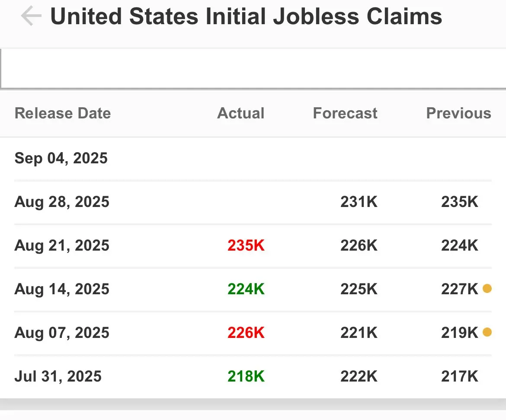The height and width of the screenshot is (420, 506).
Task: Open the Sep 04, 2025 release row
Action: click(253, 158)
